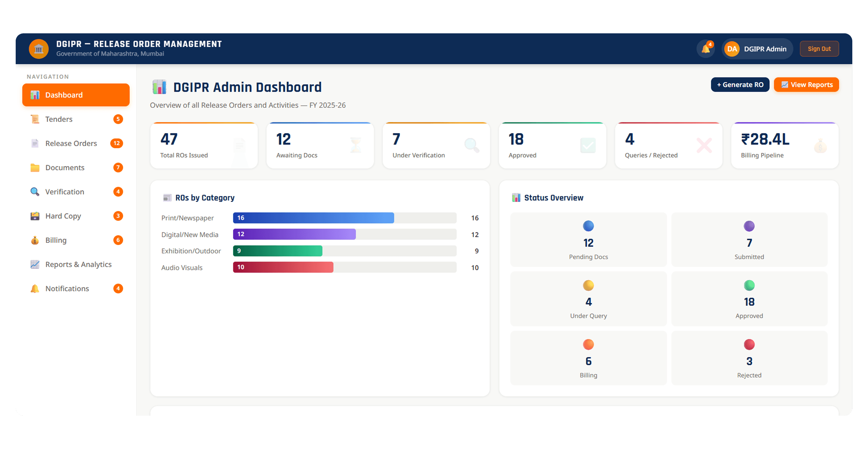Select the Rejected status tile

pos(749,358)
